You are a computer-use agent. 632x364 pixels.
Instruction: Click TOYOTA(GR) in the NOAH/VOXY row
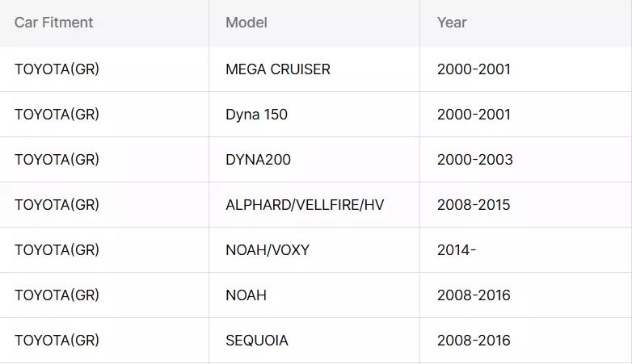click(x=57, y=250)
